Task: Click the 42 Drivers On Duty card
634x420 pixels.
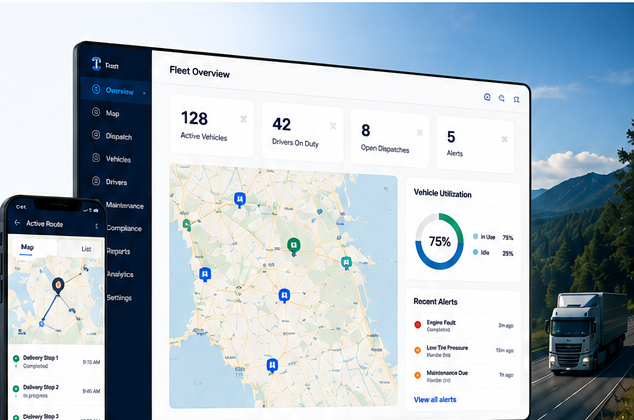Action: (302, 133)
